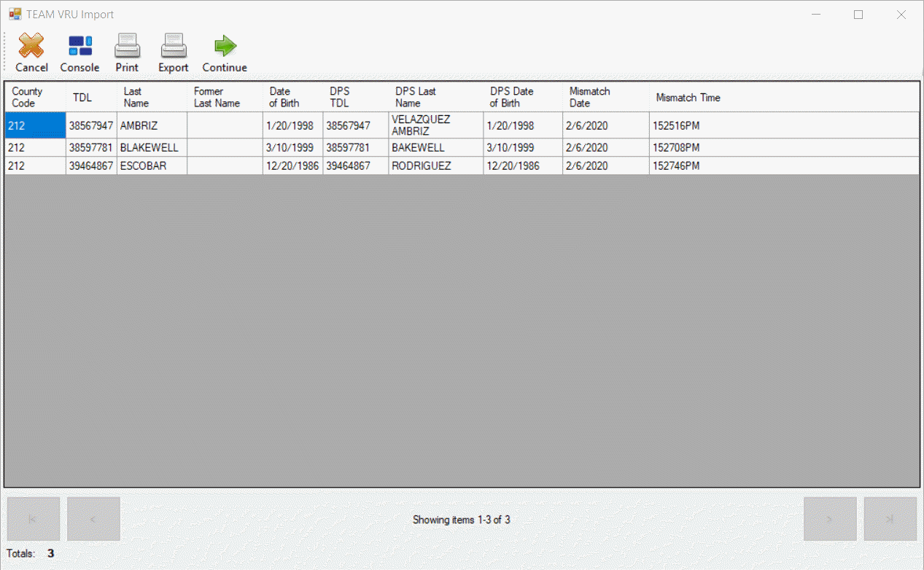Screen dimensions: 924x570
Task: Select date of birth 12/20/1986 in ESCOBAR row
Action: 293,165
